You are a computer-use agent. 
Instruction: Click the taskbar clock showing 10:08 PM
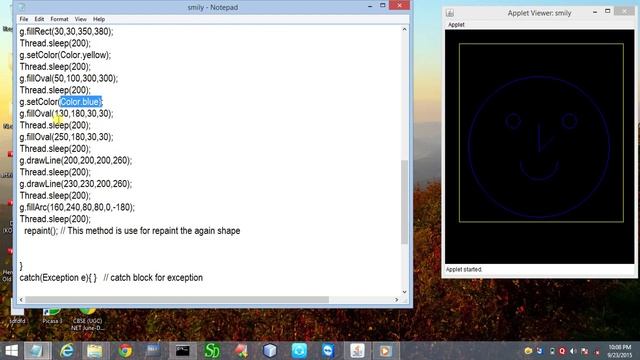coord(620,351)
